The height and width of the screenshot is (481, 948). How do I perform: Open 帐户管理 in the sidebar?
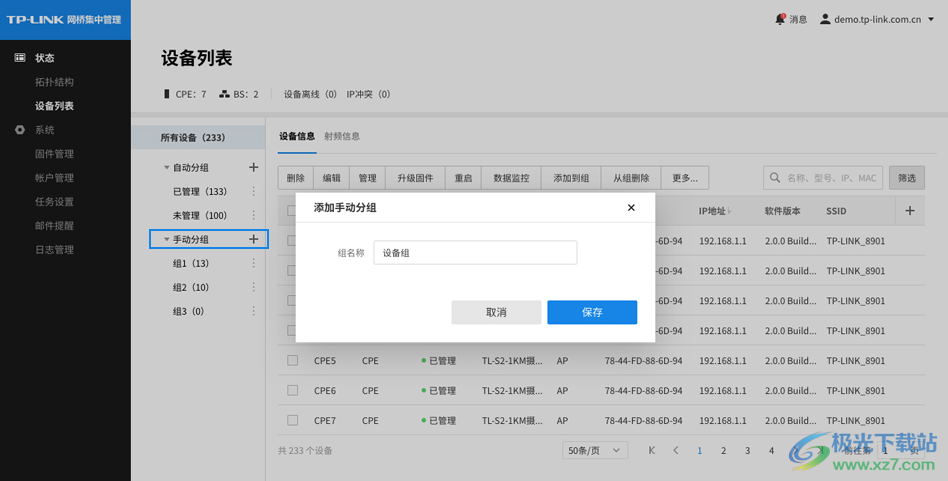pyautogui.click(x=54, y=178)
